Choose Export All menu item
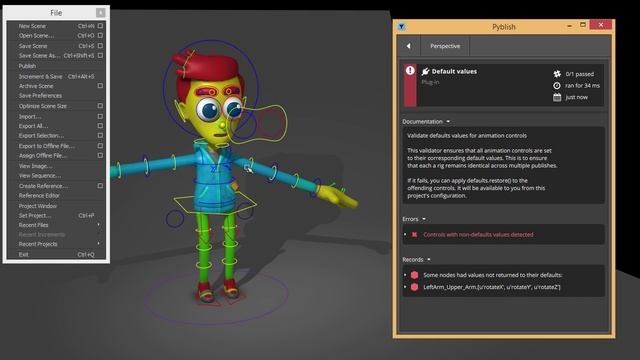The width and height of the screenshot is (640, 360). click(x=33, y=126)
